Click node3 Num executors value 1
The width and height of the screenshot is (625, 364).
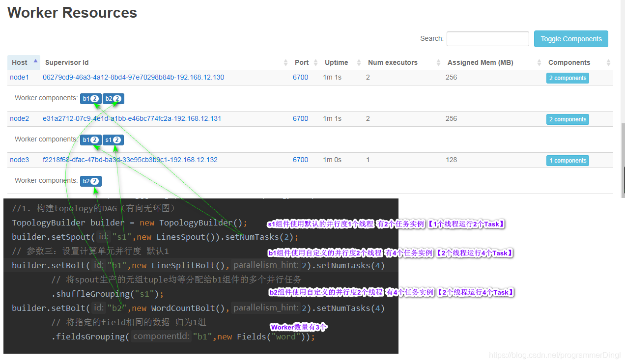pyautogui.click(x=368, y=160)
